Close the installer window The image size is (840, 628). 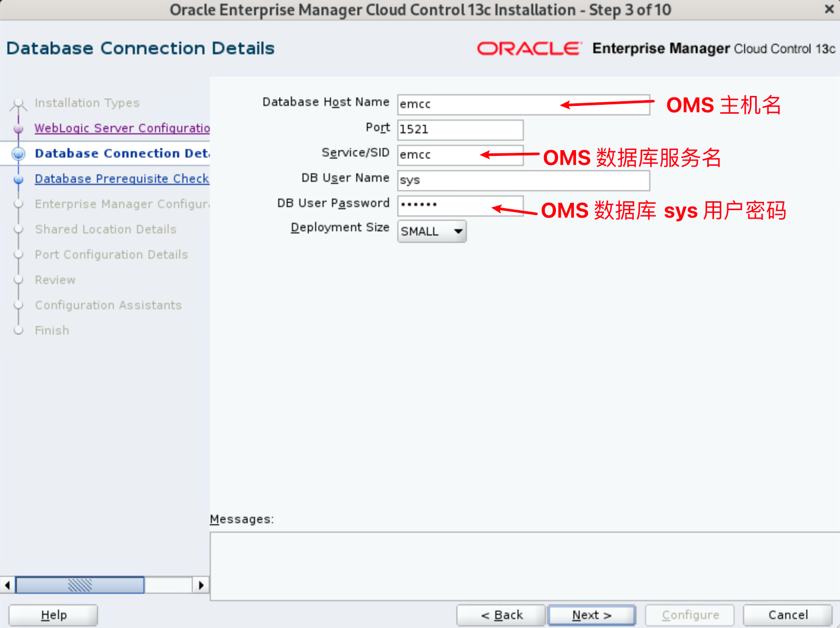[828, 9]
